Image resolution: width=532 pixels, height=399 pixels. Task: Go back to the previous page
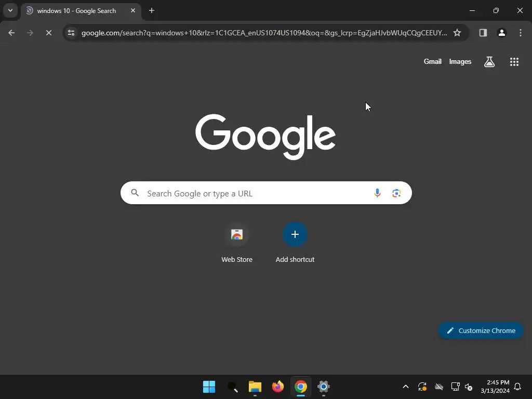[x=11, y=33]
